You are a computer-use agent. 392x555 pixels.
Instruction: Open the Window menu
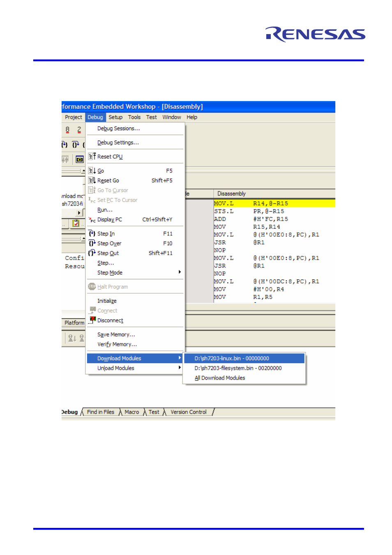pos(172,117)
